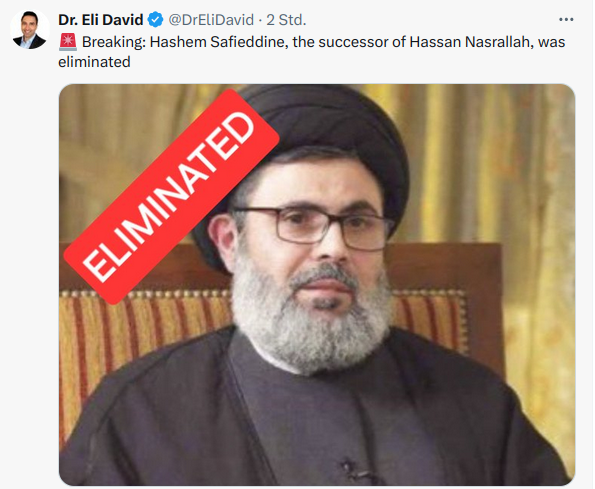
Task: Click the blue verified badge
Action: [x=155, y=19]
